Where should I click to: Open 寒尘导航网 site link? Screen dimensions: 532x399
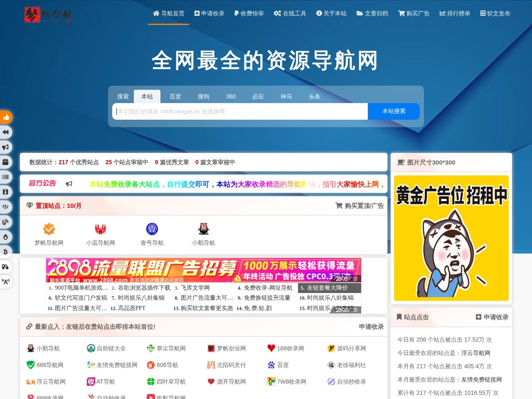pyautogui.click(x=166, y=348)
